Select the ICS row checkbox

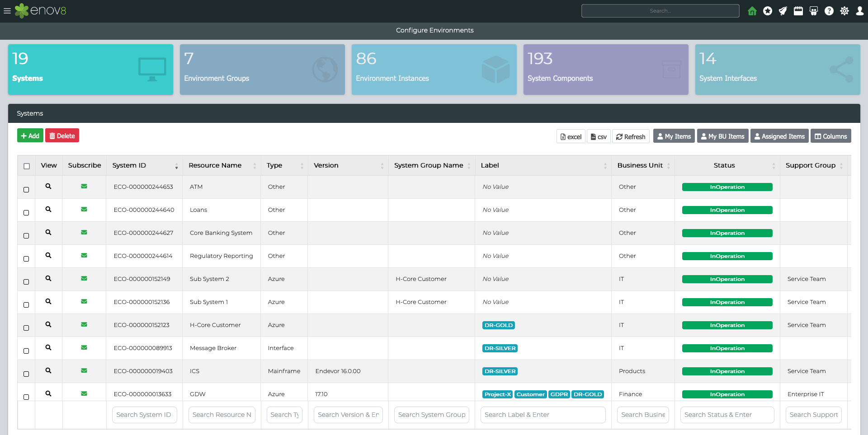click(26, 374)
